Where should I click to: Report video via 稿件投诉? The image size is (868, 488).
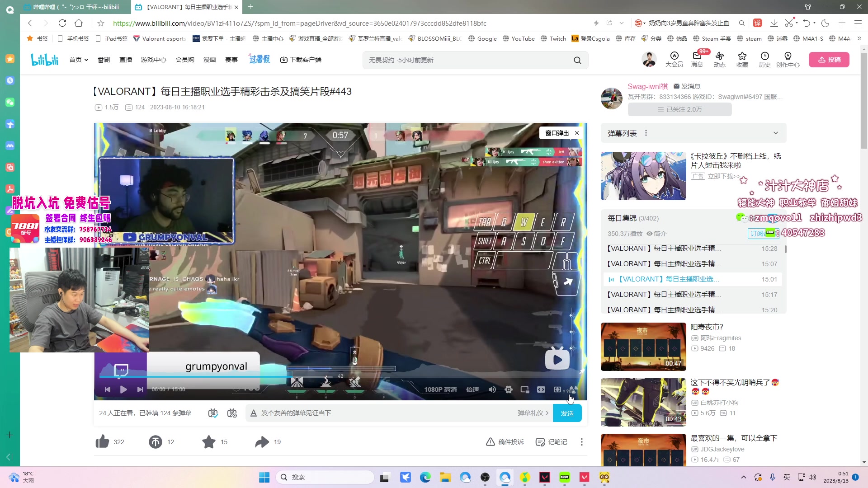click(505, 441)
